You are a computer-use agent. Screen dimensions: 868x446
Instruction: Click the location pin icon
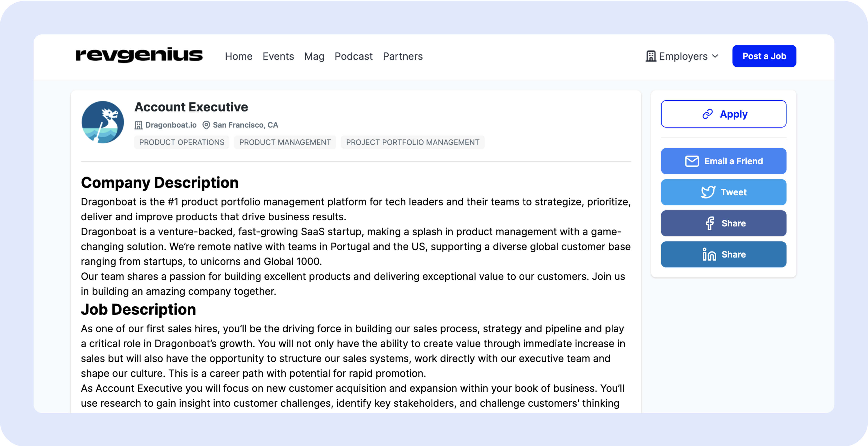click(x=206, y=125)
